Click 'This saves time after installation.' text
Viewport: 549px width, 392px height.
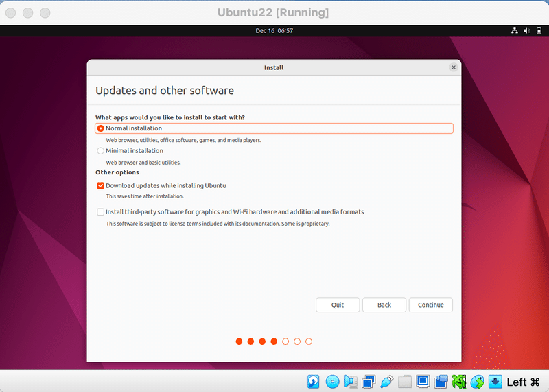145,196
